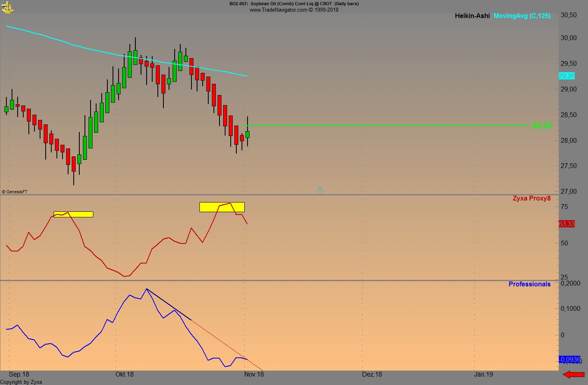Toggle the Zyxa Proxy8 indicator label
Screen dimensions: 588x385
coord(531,198)
